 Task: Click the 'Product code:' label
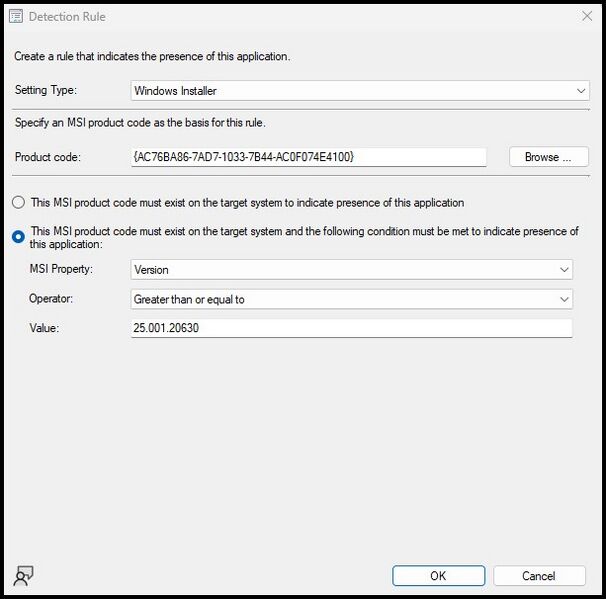point(48,157)
